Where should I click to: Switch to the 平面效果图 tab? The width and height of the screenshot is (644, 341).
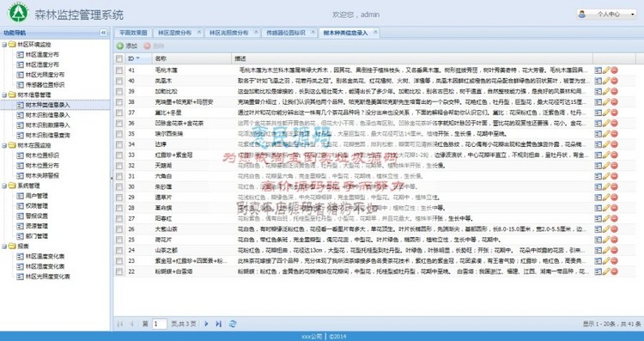(133, 33)
